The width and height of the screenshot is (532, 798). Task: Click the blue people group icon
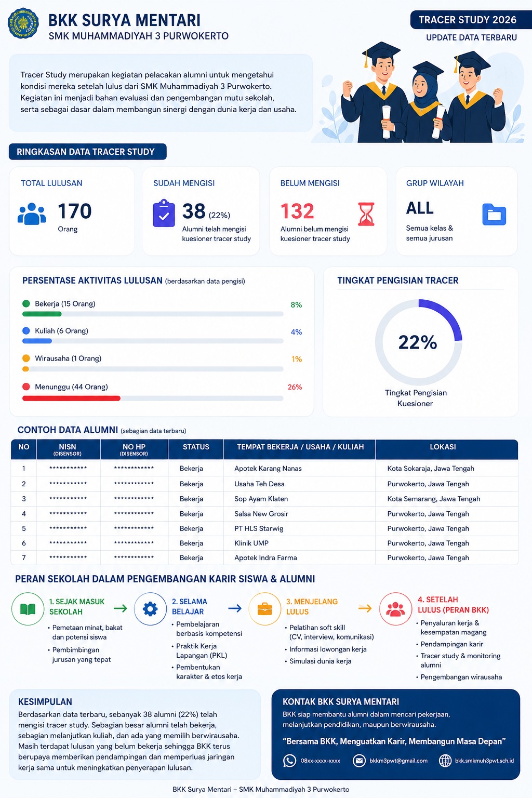(x=32, y=214)
